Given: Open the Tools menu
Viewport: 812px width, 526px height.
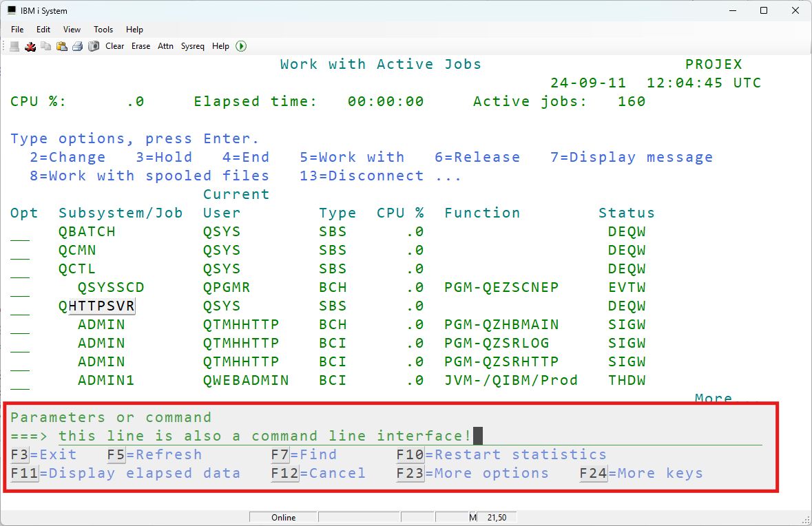Looking at the screenshot, I should point(103,30).
